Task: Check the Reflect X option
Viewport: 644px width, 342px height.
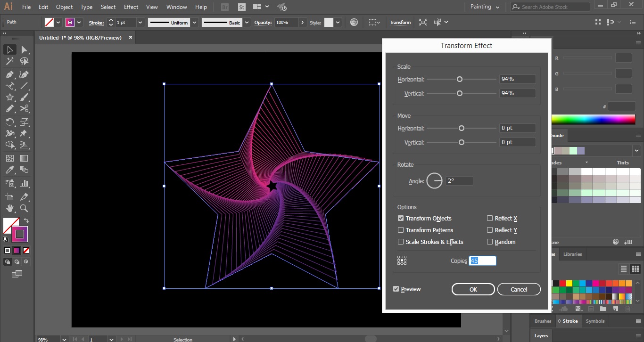Action: pos(490,218)
